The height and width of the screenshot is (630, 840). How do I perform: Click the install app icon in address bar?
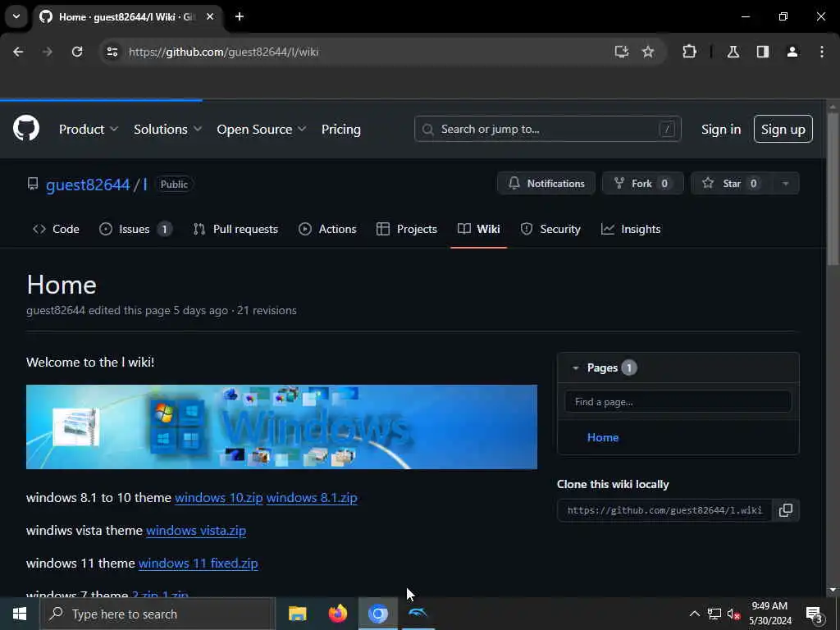pos(622,52)
